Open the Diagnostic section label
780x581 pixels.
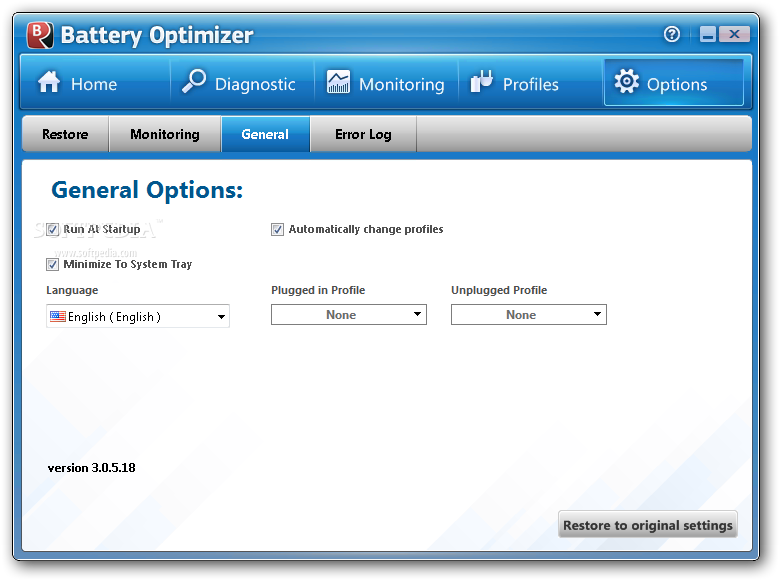(x=255, y=85)
